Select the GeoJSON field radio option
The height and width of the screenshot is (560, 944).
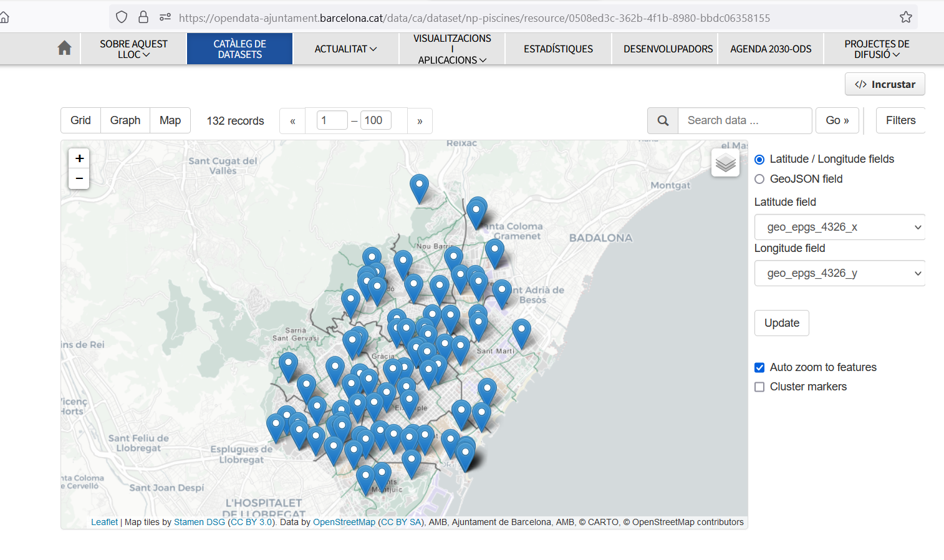[x=759, y=179]
